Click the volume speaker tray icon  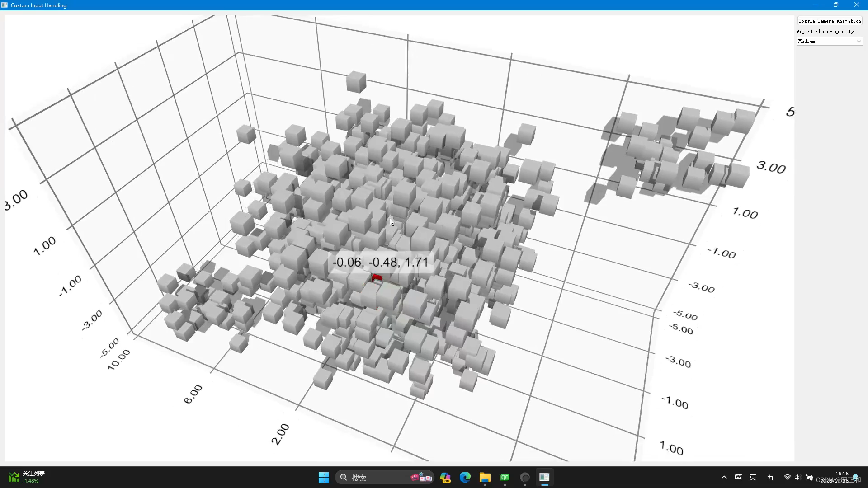797,478
